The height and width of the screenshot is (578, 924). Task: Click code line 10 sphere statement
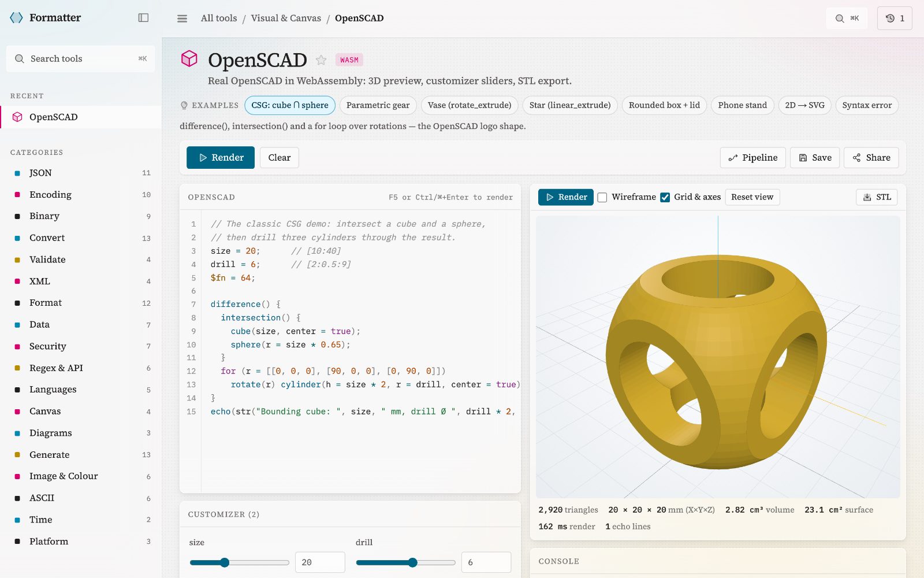(290, 344)
